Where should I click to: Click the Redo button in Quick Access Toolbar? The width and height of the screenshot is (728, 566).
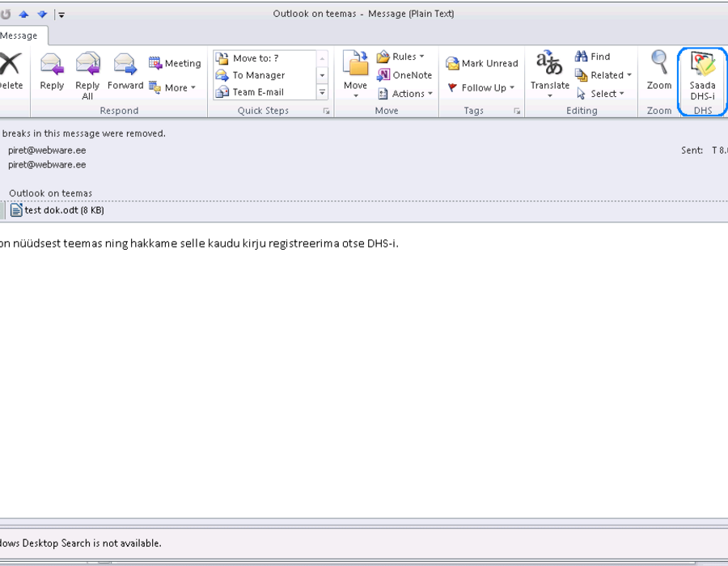click(x=6, y=15)
